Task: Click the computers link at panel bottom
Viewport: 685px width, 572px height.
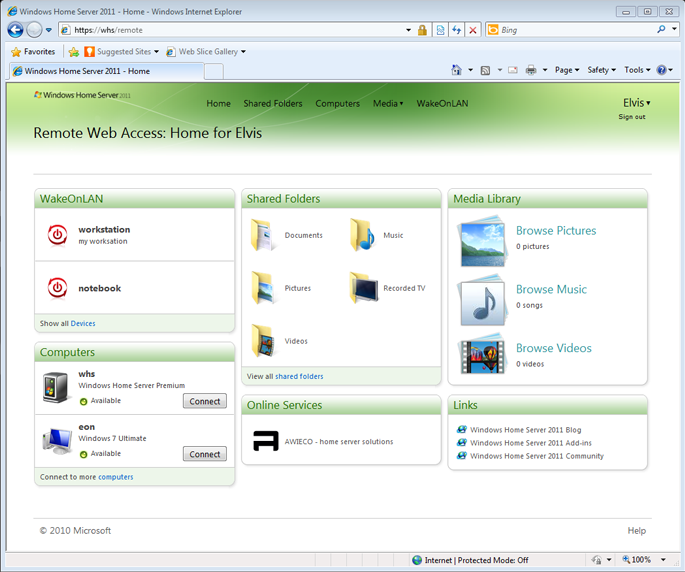Action: (116, 477)
